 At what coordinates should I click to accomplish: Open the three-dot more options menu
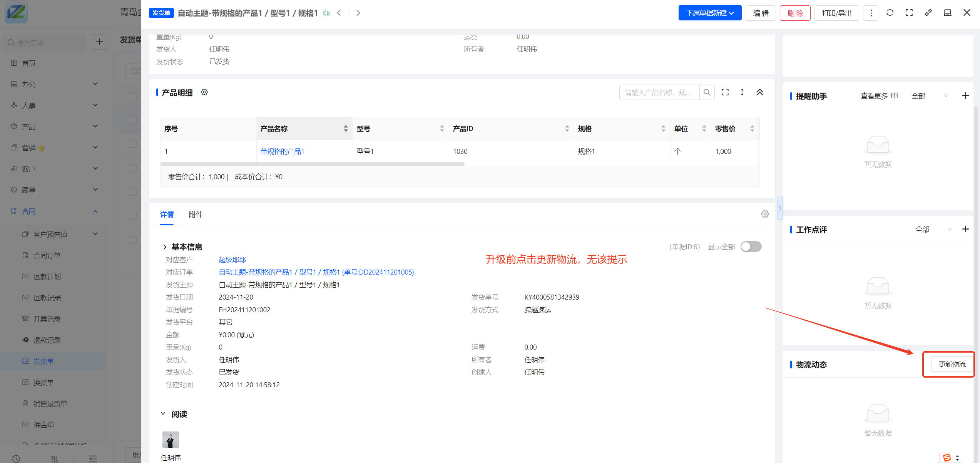pyautogui.click(x=871, y=13)
